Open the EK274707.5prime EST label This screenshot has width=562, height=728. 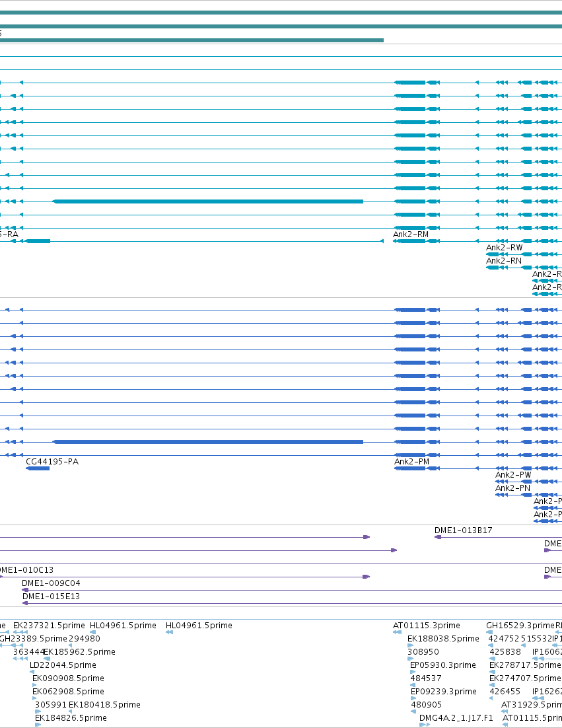(525, 678)
